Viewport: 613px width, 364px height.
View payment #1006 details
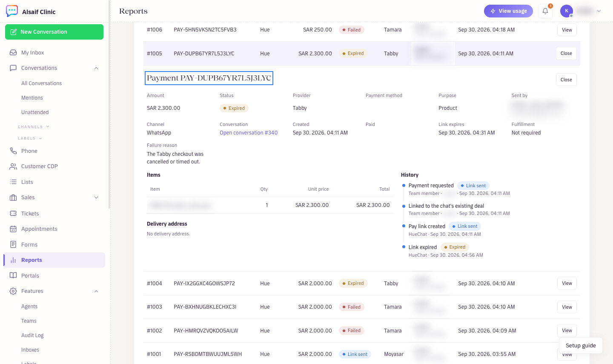567,30
